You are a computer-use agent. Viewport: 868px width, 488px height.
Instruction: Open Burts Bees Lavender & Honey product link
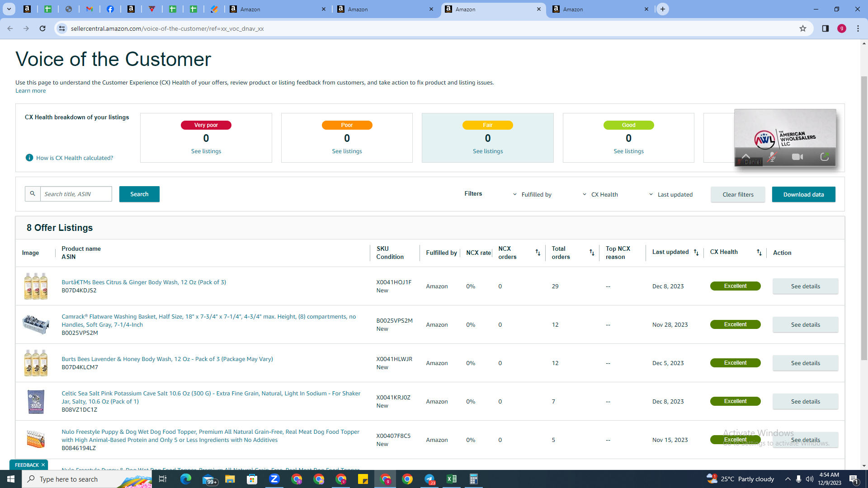pyautogui.click(x=167, y=359)
